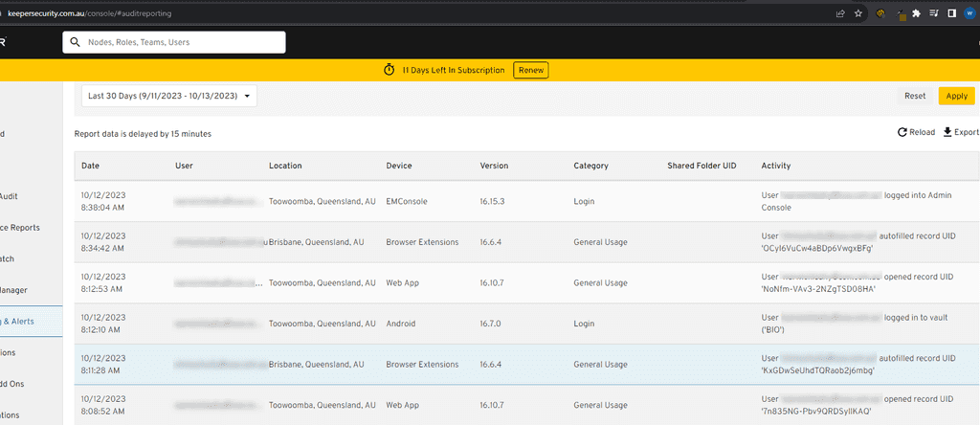The image size is (980, 425).
Task: Open the browser Extensions puzzle icon
Action: [916, 13]
